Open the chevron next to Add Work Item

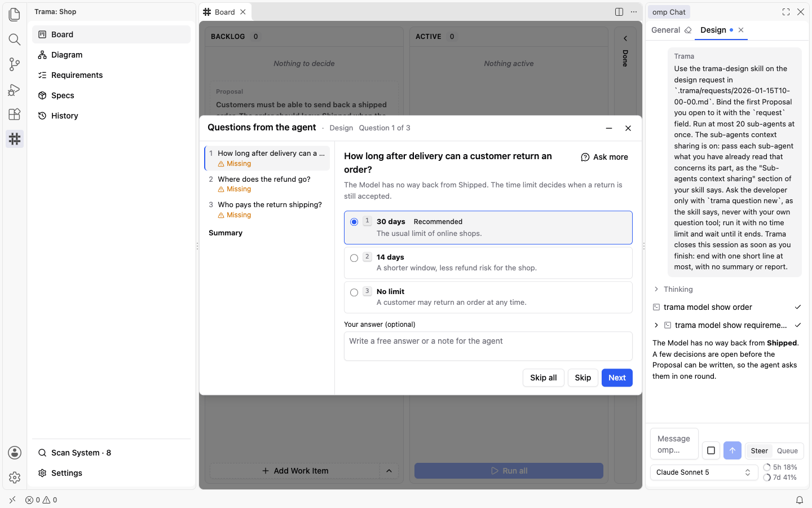tap(389, 471)
